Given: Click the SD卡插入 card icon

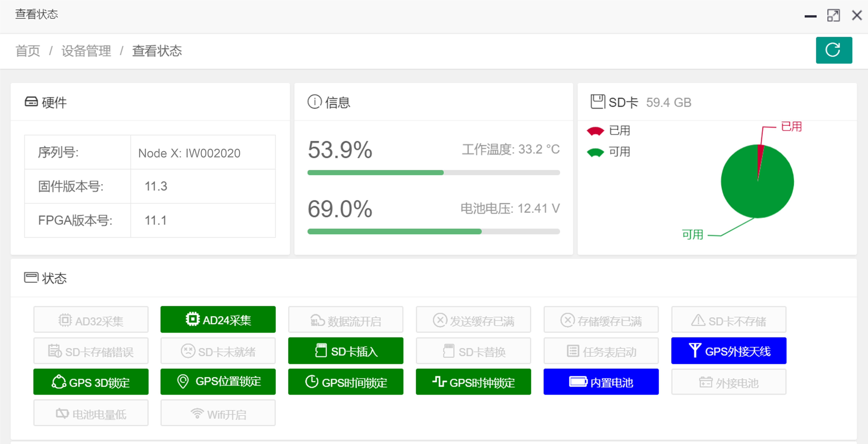Looking at the screenshot, I should point(321,350).
